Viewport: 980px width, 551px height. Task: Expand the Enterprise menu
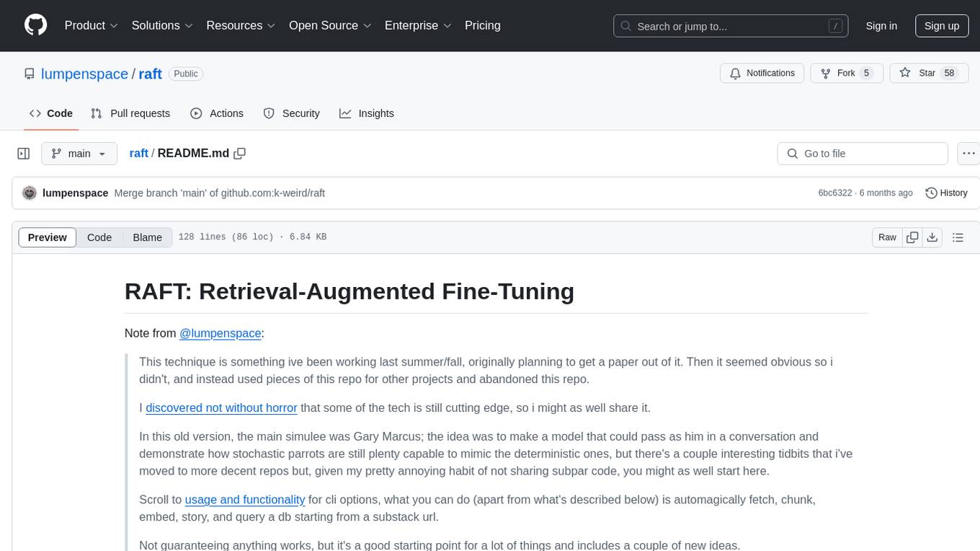point(418,25)
